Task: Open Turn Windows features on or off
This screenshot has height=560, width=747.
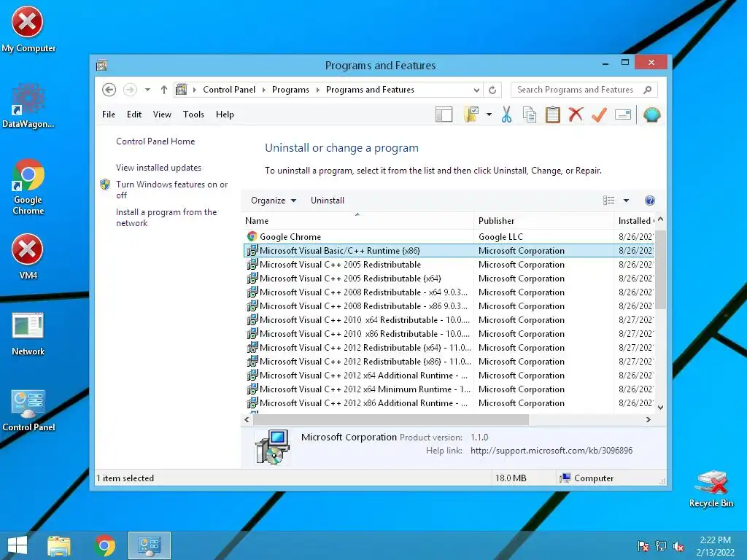Action: [x=171, y=190]
